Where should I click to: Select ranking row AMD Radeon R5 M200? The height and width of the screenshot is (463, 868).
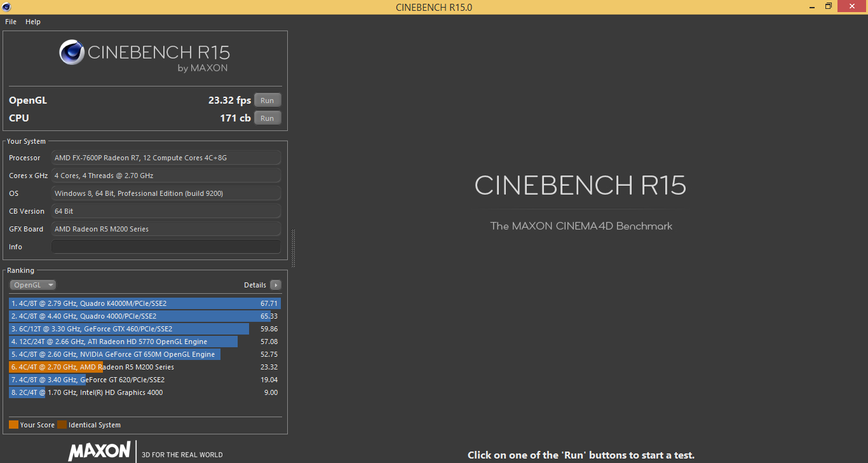pyautogui.click(x=145, y=367)
